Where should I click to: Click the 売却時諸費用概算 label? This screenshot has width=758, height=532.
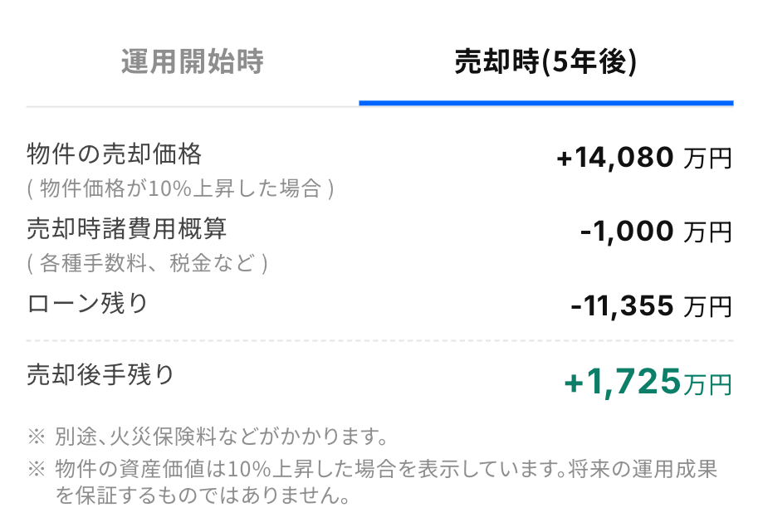pos(126,228)
